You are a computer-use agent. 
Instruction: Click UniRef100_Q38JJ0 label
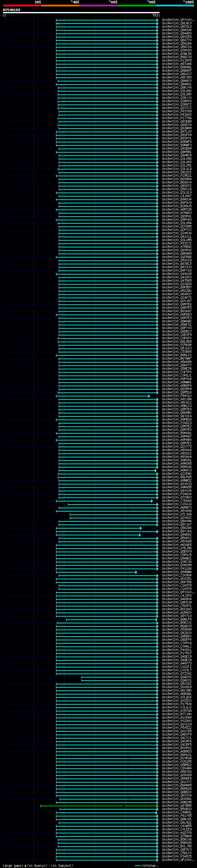pos(177,98)
